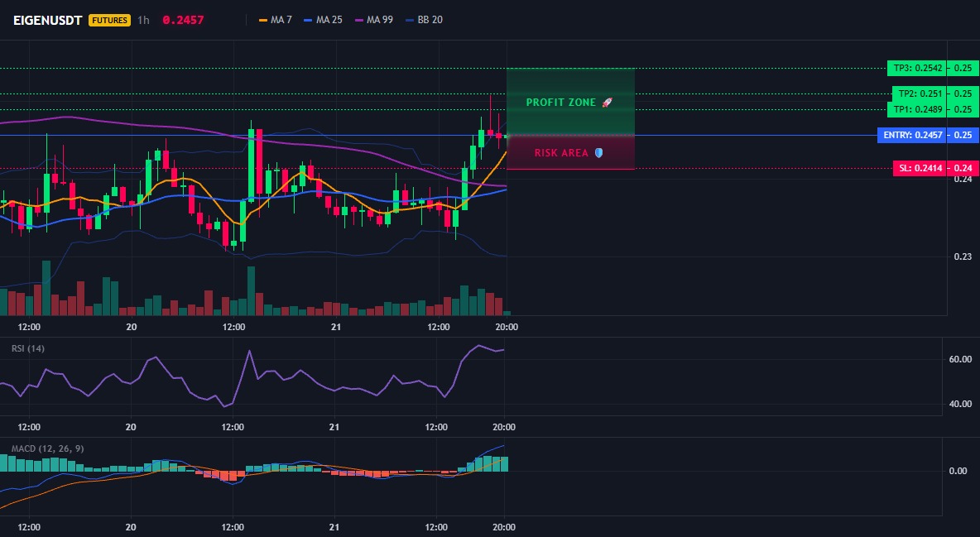This screenshot has width=980, height=537.
Task: Click the blue MA 25 legend swatch
Action: click(308, 20)
